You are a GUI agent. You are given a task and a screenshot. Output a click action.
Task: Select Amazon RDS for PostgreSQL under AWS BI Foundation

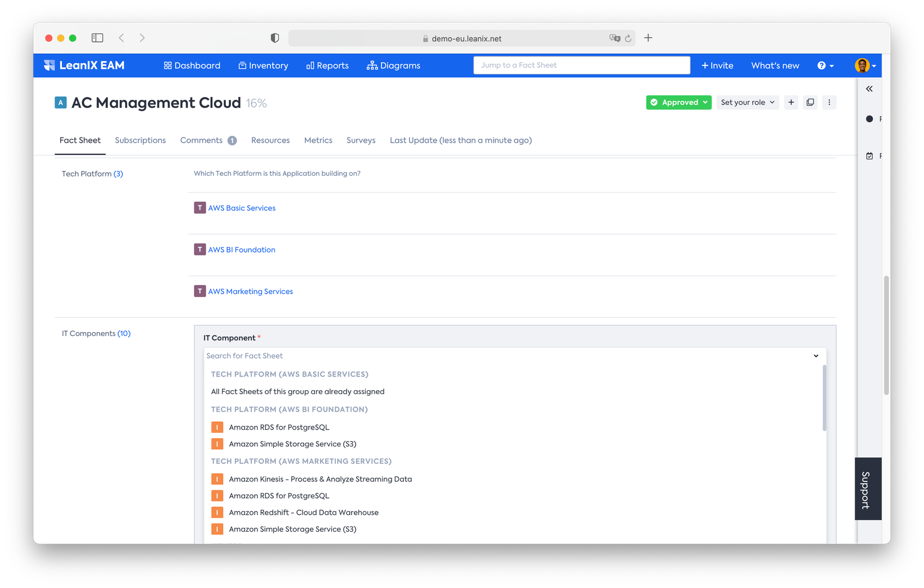click(279, 427)
